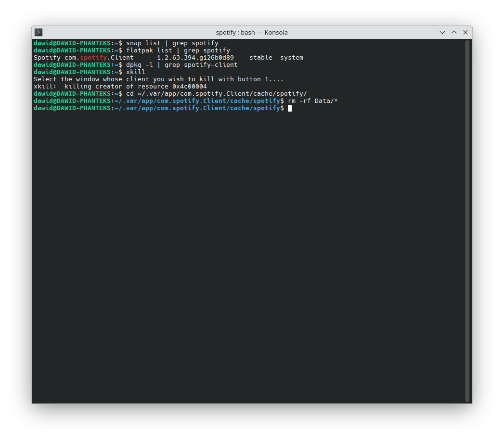This screenshot has height=441, width=504.
Task: Click the word 'system' in flatpak output
Action: click(292, 58)
